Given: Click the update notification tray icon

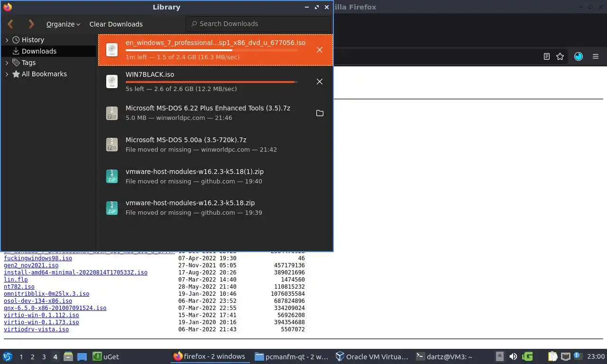Looking at the screenshot, I should pyautogui.click(x=577, y=356).
